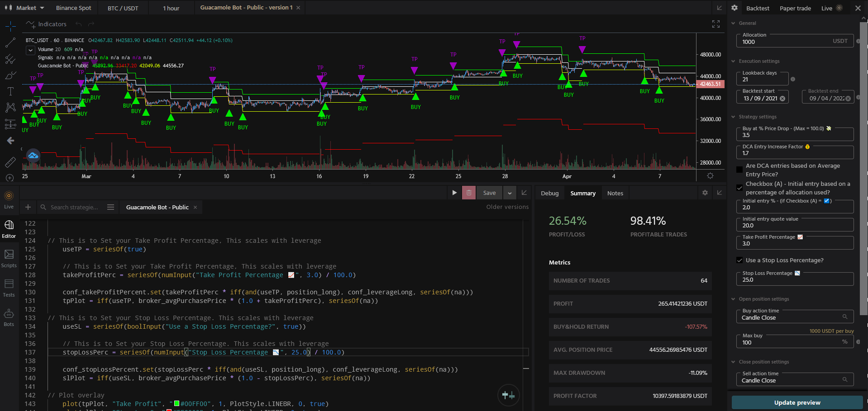Viewport: 868px width, 411px height.
Task: Open the Tests panel
Action: click(x=9, y=287)
